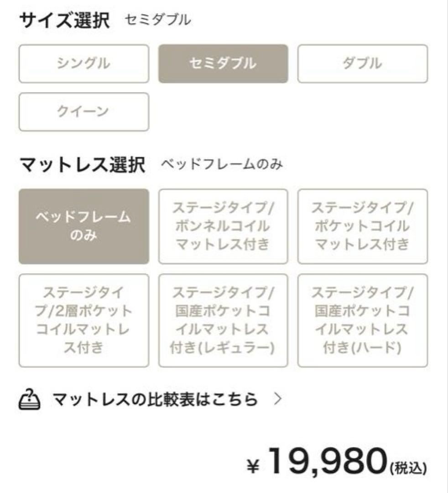Open マットレスの比較表はこちら link
Viewport: 448px width, 493px height.
[155, 399]
